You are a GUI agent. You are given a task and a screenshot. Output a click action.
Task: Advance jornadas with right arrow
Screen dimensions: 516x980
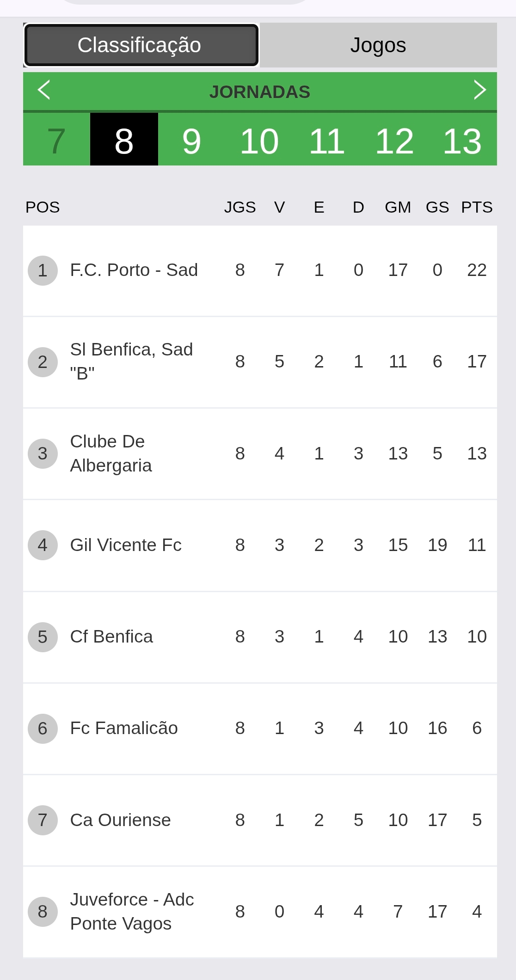pos(479,90)
